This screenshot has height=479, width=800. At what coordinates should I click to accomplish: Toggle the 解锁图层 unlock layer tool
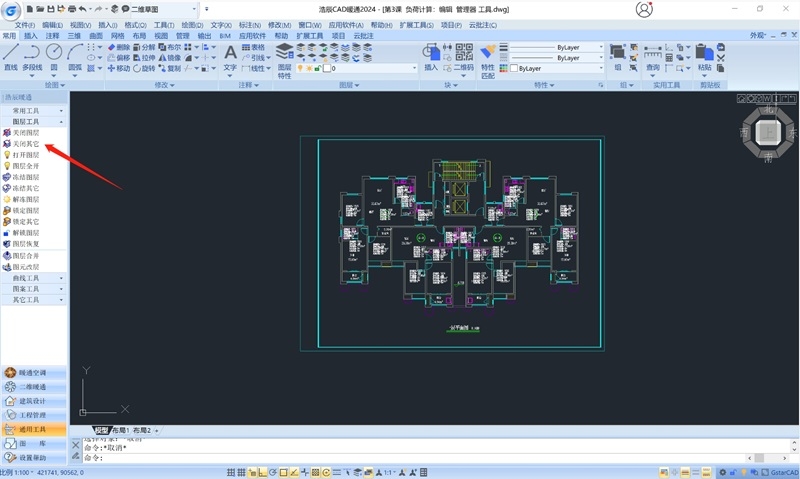pos(26,232)
